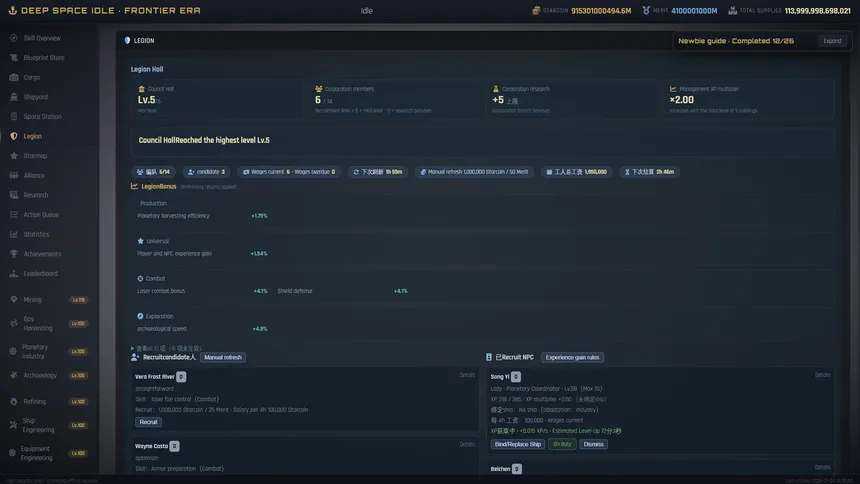The height and width of the screenshot is (484, 860).
Task: Recruit Vera Frost River
Action: pos(149,422)
